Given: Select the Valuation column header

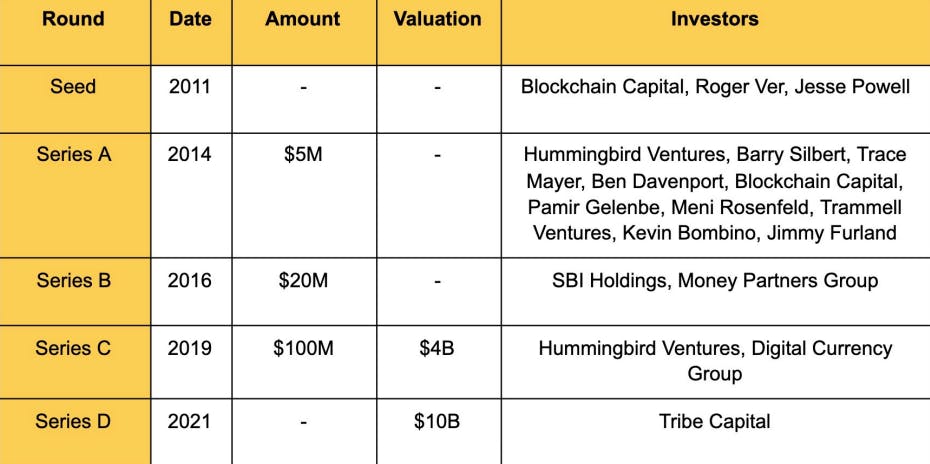Looking at the screenshot, I should tap(438, 19).
